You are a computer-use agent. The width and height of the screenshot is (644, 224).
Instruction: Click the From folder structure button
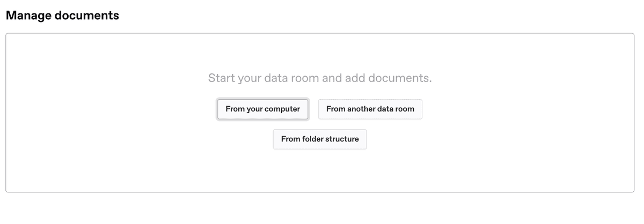point(319,139)
